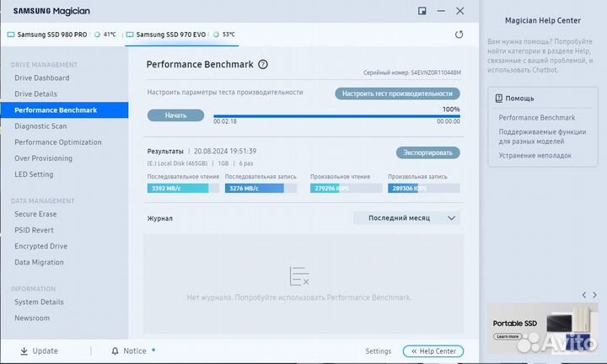Open System Details

coord(39,302)
